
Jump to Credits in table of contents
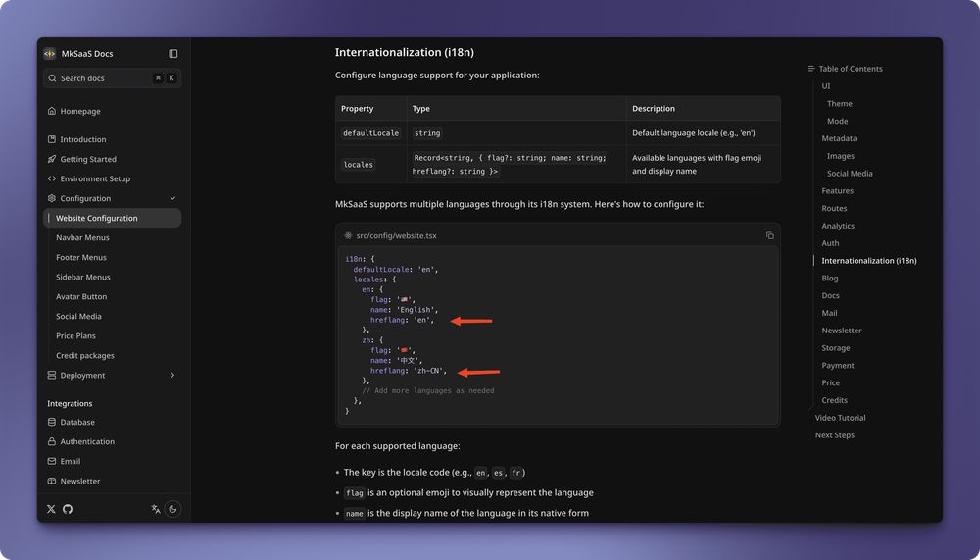[834, 400]
